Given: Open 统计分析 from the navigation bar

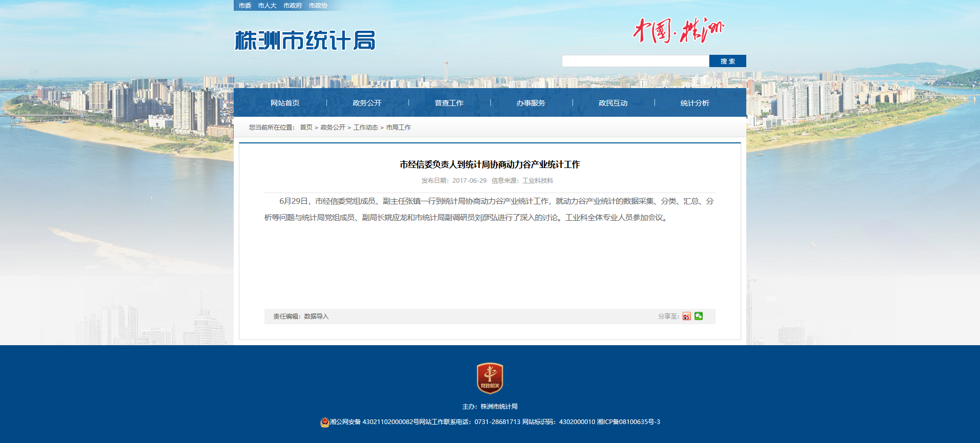Looking at the screenshot, I should pyautogui.click(x=695, y=103).
